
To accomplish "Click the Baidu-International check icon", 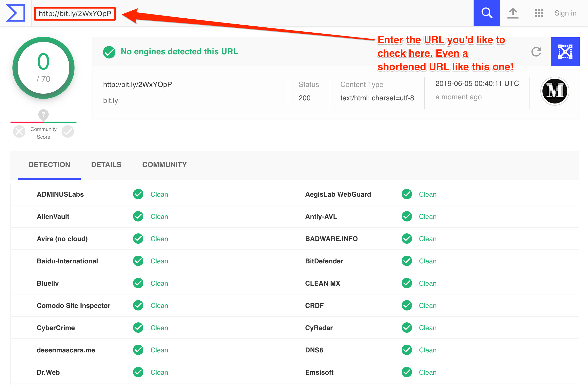I will [138, 261].
